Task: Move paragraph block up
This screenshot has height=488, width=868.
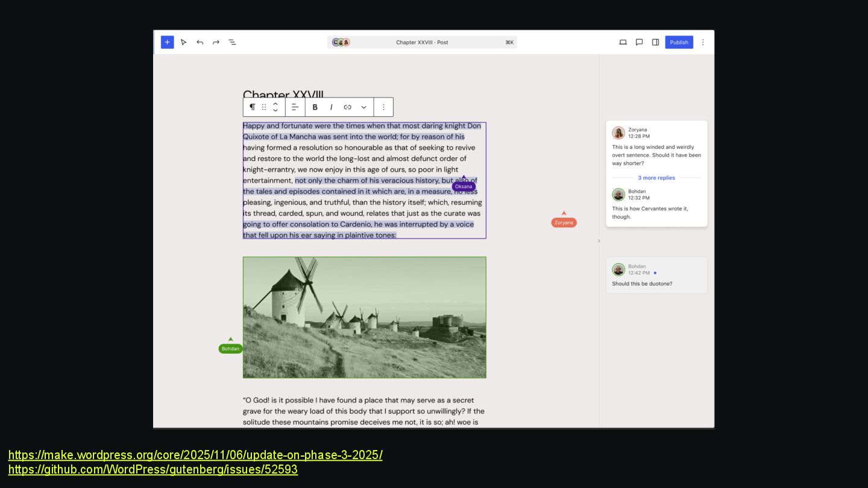Action: coord(275,104)
